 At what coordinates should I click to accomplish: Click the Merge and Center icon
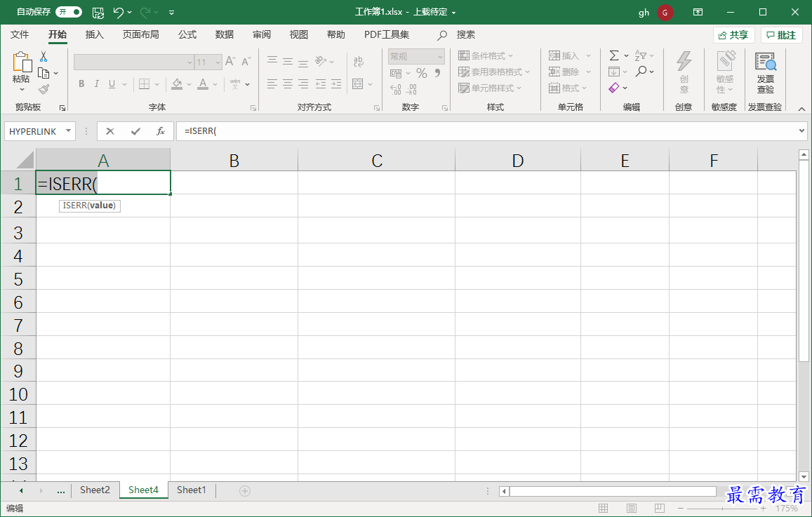(357, 84)
